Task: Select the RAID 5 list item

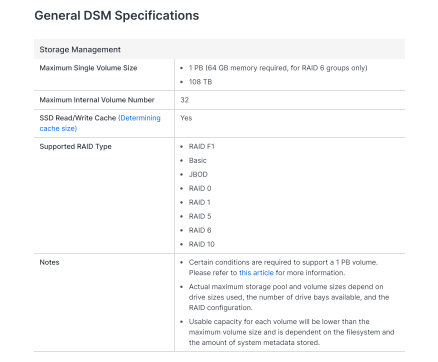Action: [200, 216]
